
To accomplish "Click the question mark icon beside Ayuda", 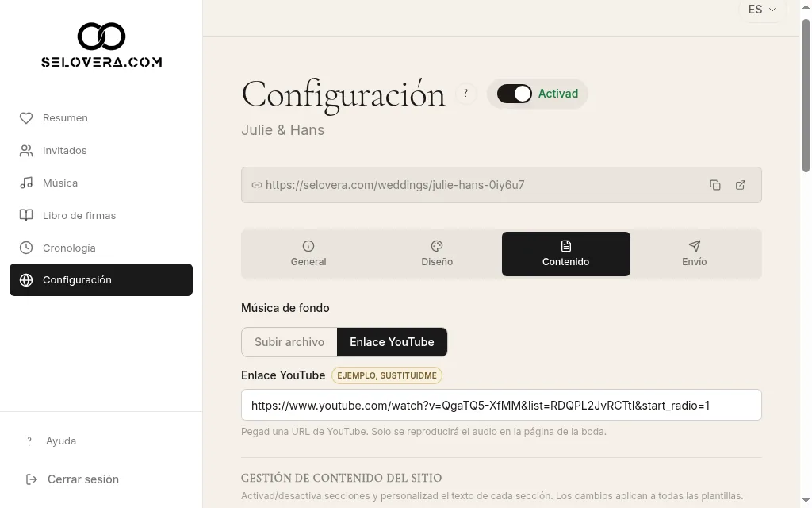I will 29,441.
